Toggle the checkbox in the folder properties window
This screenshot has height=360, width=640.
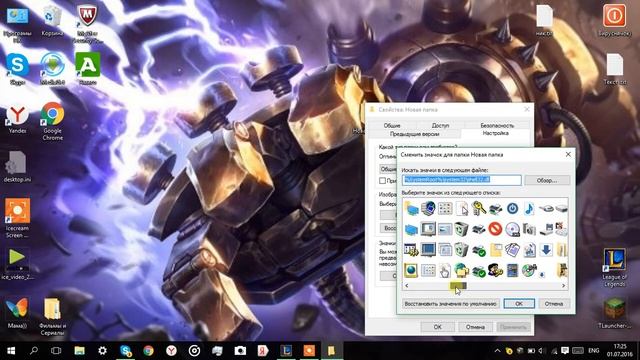(x=382, y=180)
